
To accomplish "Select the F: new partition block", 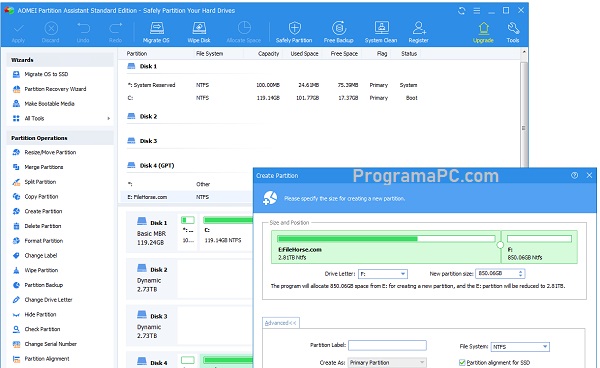I will pos(539,247).
